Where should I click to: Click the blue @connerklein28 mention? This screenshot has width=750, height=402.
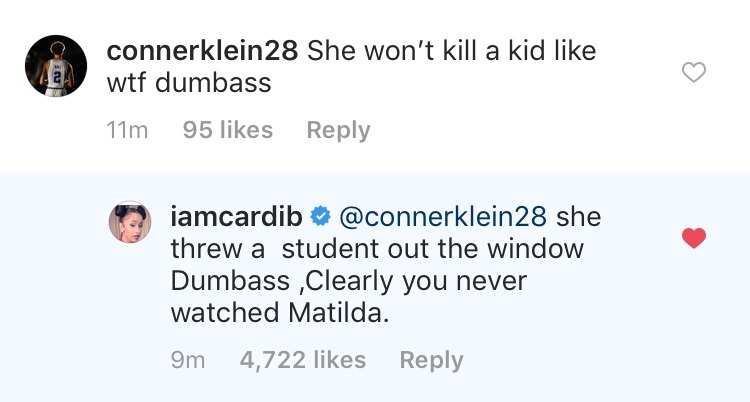click(x=443, y=216)
